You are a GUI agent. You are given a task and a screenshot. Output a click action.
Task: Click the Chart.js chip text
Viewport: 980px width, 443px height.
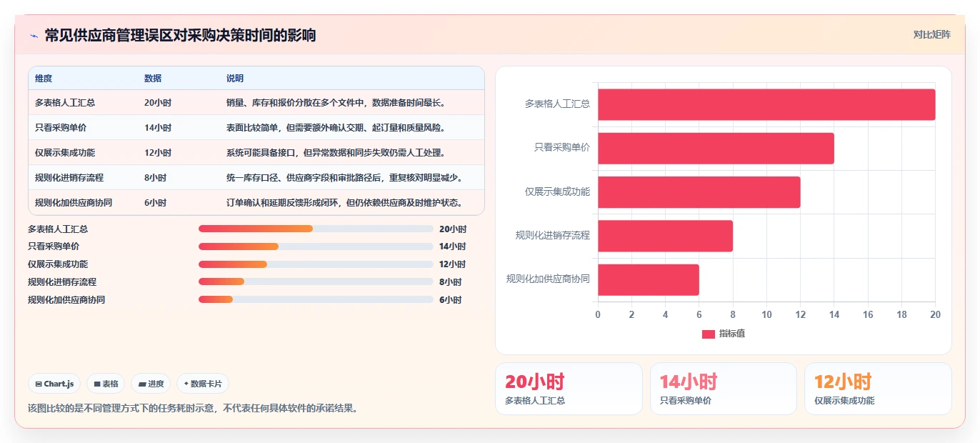pyautogui.click(x=59, y=384)
